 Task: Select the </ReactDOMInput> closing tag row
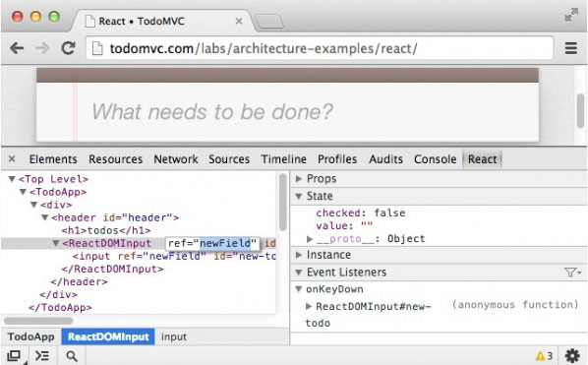click(112, 269)
